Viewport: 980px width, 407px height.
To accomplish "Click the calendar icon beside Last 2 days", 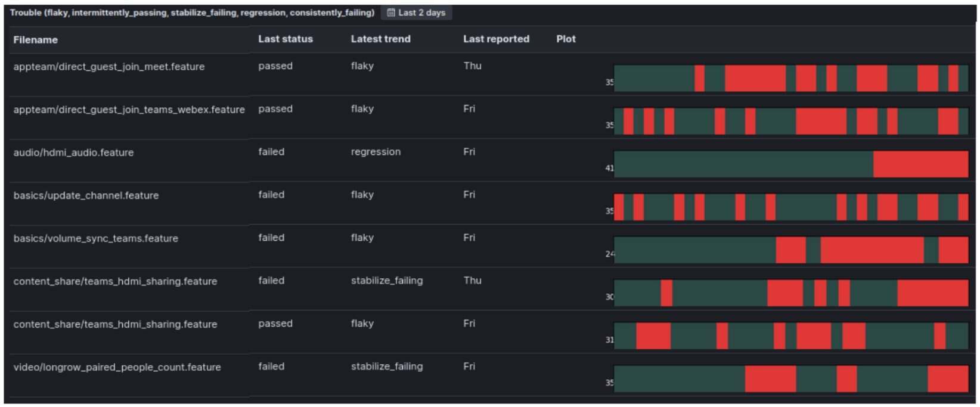I will [x=391, y=13].
